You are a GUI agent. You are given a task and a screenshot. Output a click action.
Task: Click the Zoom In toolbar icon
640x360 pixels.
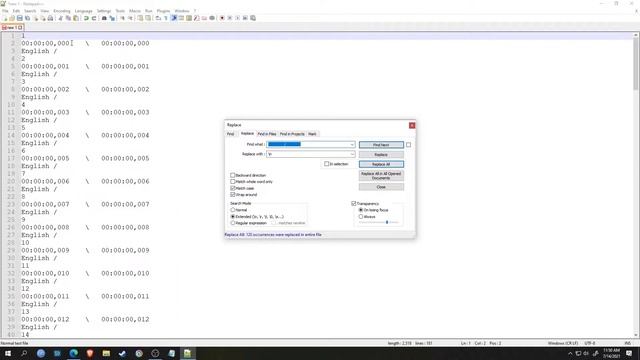(122, 18)
